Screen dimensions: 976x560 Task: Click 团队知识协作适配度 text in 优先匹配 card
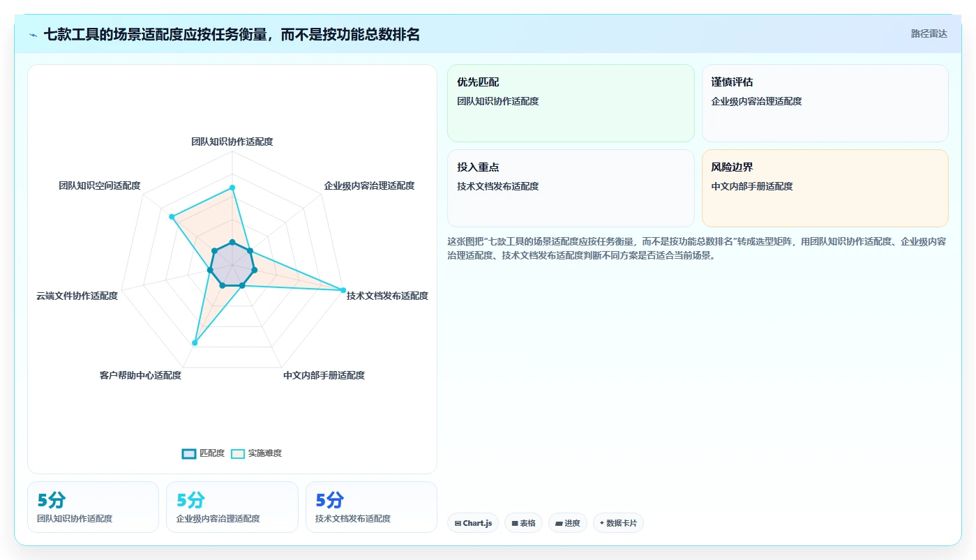498,101
